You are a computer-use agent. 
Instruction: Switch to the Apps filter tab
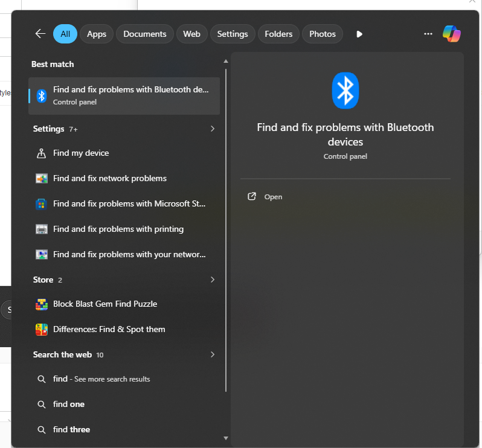(x=97, y=34)
